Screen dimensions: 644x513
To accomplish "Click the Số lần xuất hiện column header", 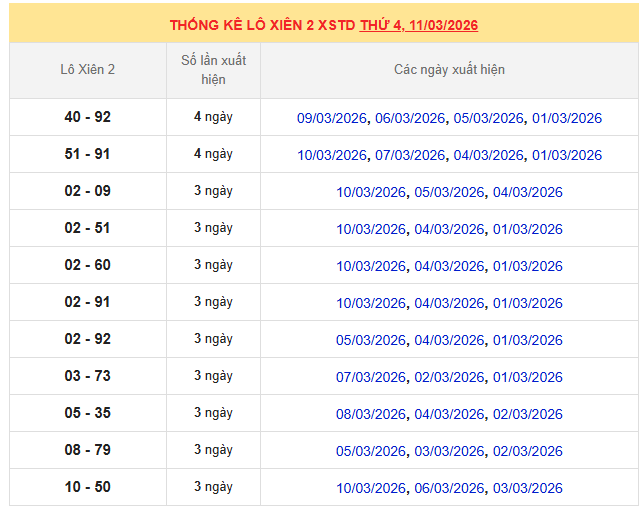I will pos(213,70).
